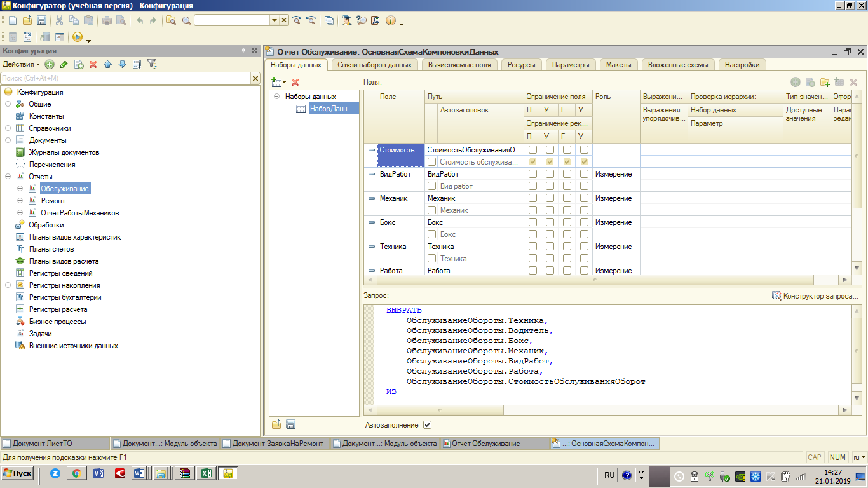Expand the Регистры накопления tree node
Screen dimensions: 868x488
[8, 285]
